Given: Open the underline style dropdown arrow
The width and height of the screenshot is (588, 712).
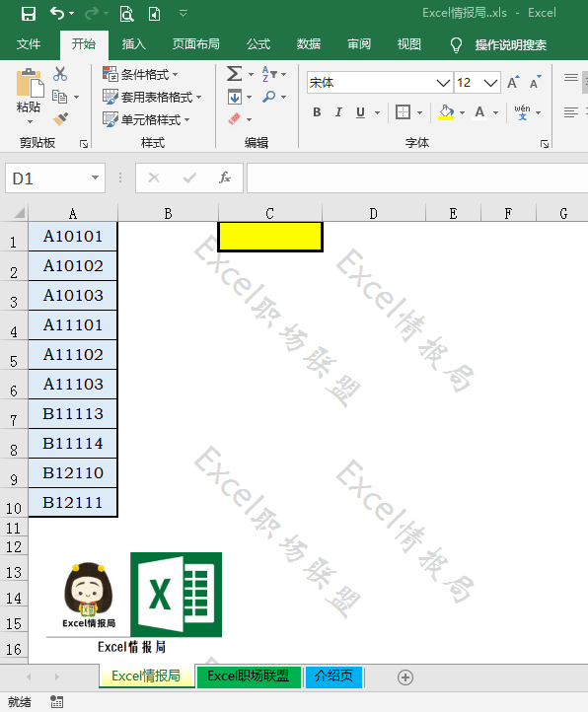Looking at the screenshot, I should point(377,112).
